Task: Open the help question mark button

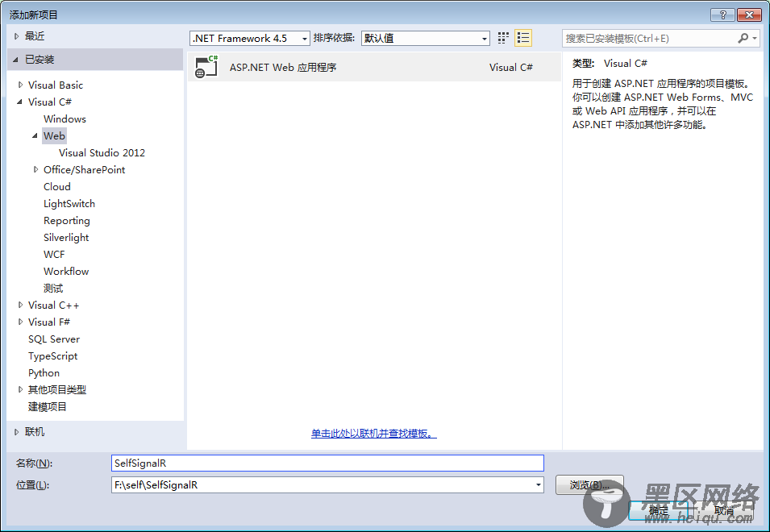Action: (x=722, y=15)
